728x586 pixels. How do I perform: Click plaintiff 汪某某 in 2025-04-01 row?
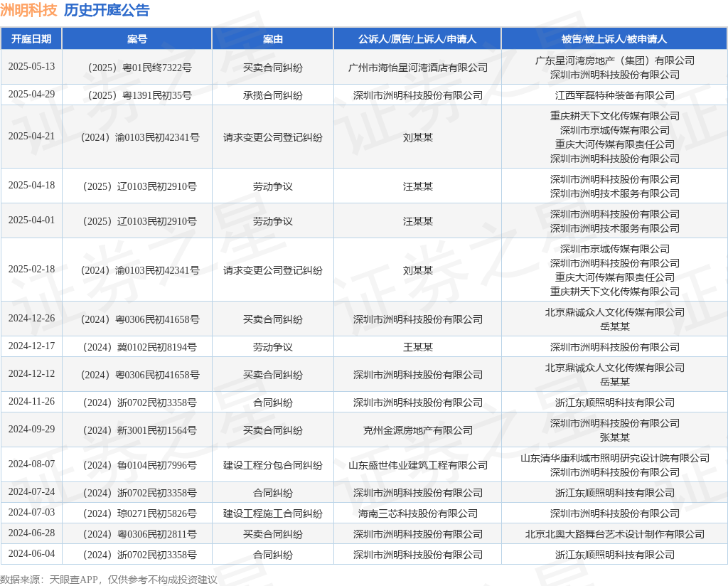click(x=418, y=221)
